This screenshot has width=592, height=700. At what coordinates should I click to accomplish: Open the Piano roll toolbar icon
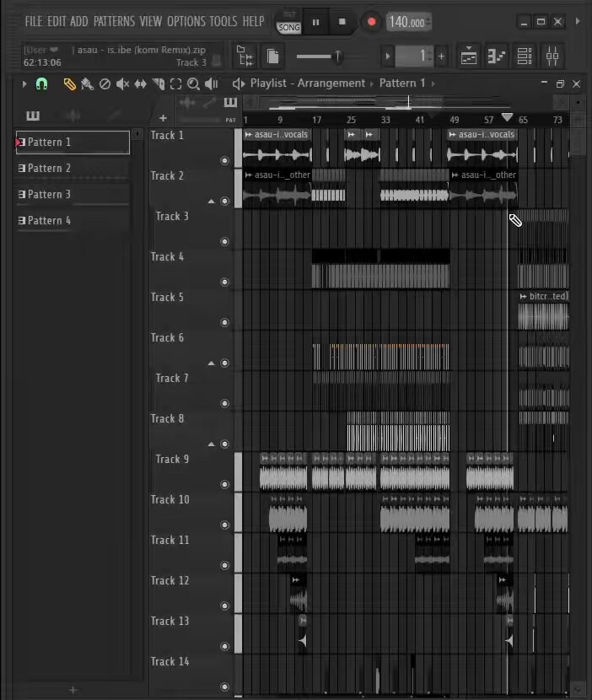pyautogui.click(x=496, y=57)
